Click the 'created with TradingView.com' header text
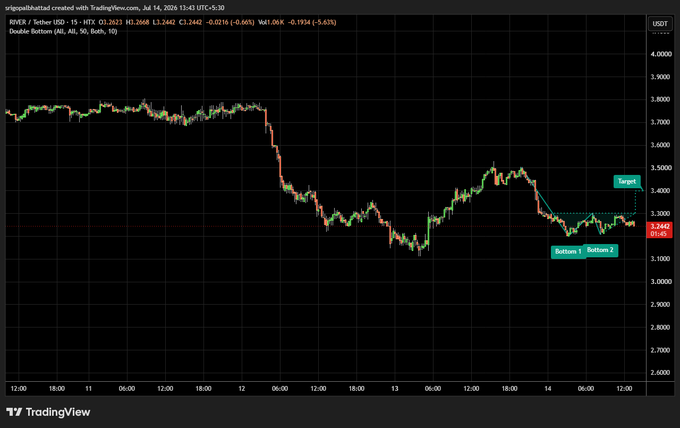 coord(95,8)
